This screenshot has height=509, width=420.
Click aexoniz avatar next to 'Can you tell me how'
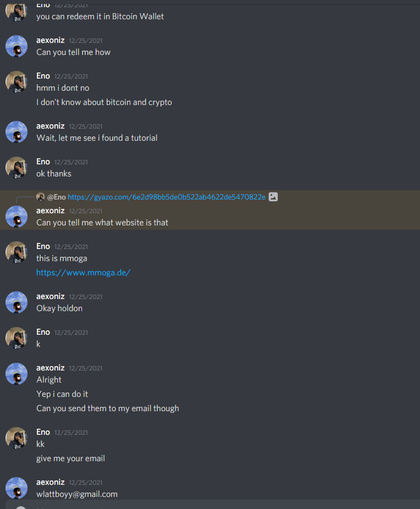click(16, 46)
